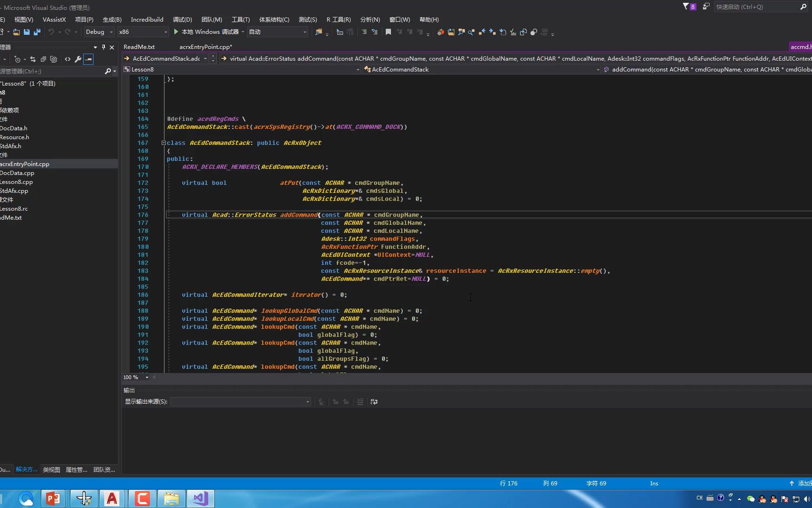Viewport: 812px width, 508px height.
Task: Collapse the AcEdCommandStack class code block
Action: click(x=164, y=143)
